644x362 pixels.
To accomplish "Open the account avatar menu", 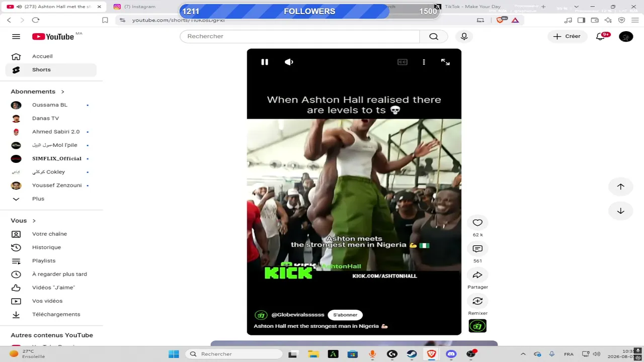I will click(626, 36).
